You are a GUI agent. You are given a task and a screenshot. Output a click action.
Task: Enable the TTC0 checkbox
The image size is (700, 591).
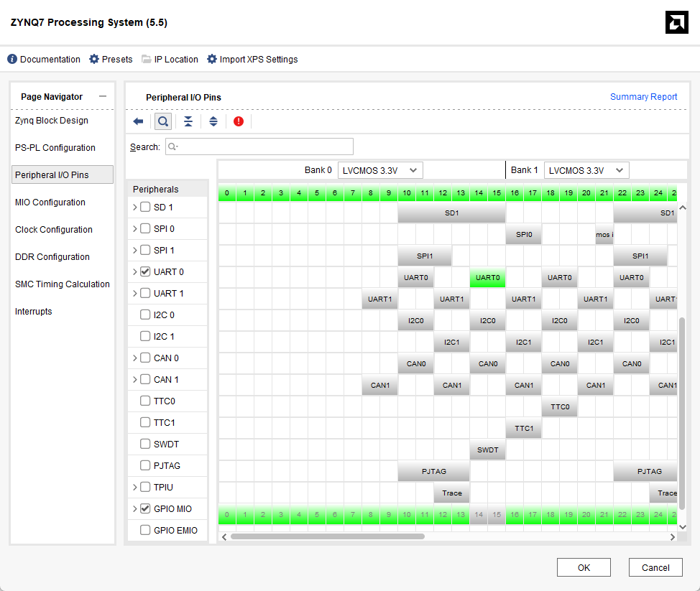(145, 401)
